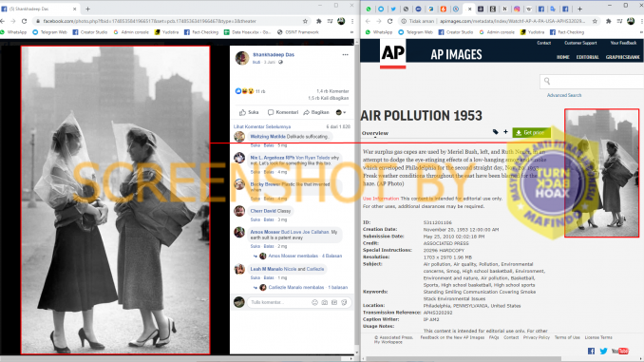Open post options three-dot menu

[x=345, y=55]
